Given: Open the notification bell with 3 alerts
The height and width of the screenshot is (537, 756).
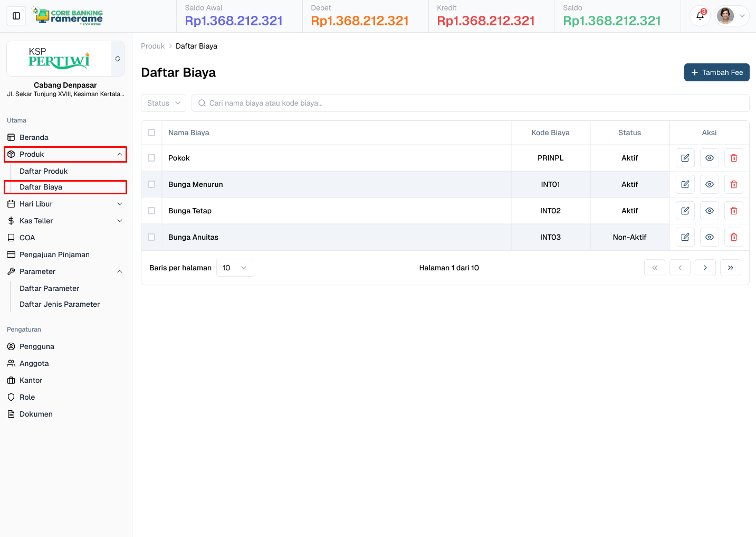Looking at the screenshot, I should (700, 16).
